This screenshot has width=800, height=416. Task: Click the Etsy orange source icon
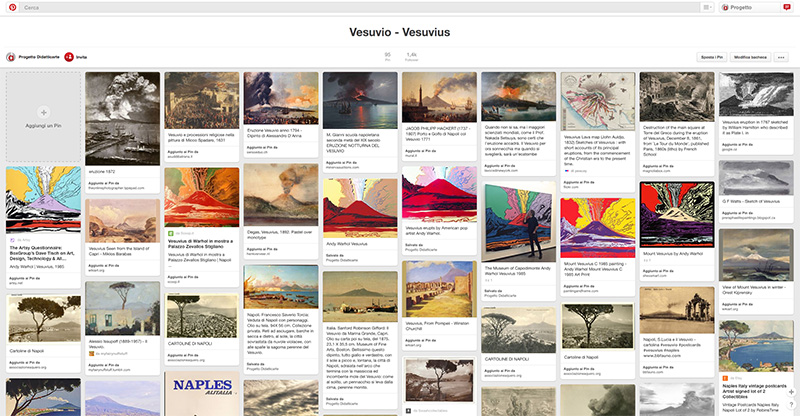(x=725, y=378)
